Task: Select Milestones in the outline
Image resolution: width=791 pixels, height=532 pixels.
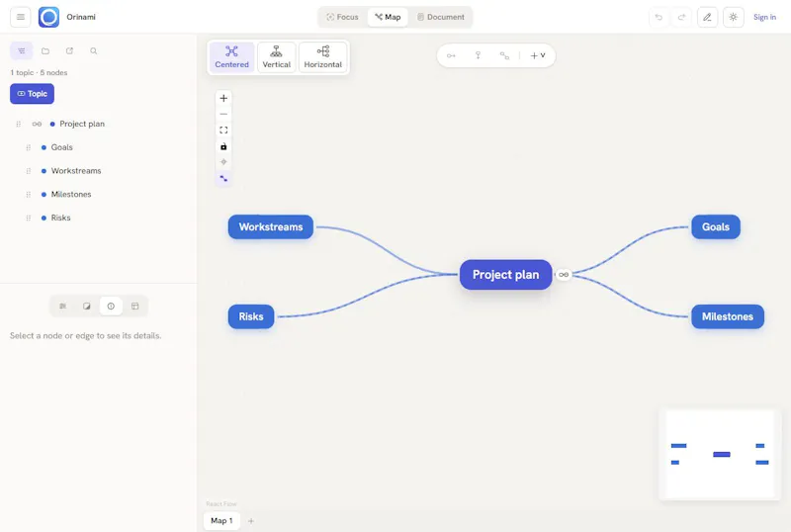Action: [x=71, y=195]
